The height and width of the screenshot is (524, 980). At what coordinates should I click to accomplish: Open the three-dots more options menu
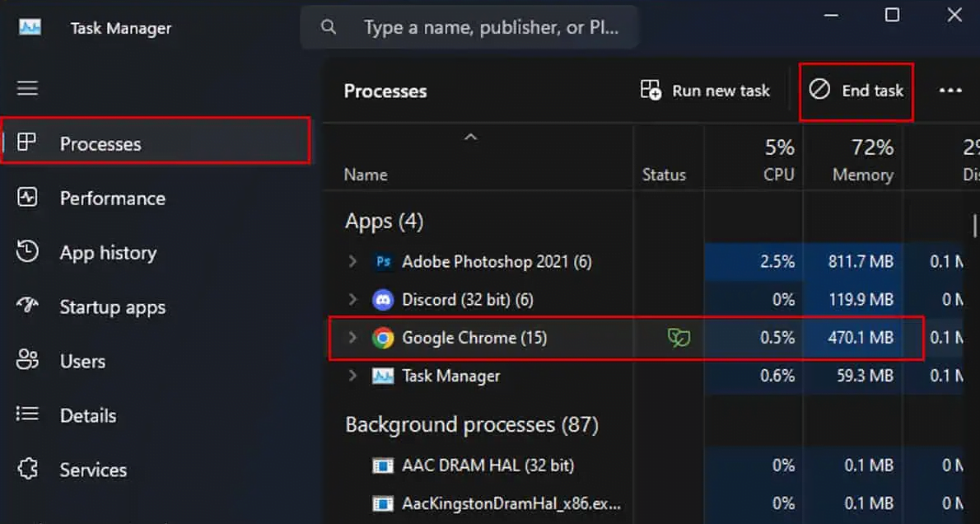pyautogui.click(x=950, y=91)
